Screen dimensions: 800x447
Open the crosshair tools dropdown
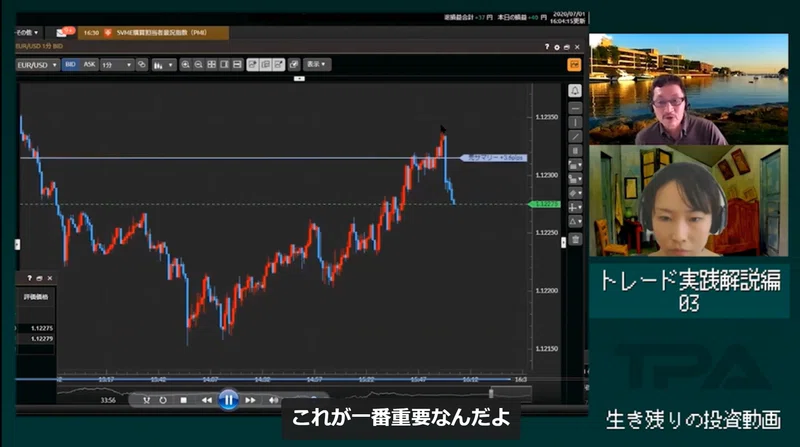coord(575,207)
